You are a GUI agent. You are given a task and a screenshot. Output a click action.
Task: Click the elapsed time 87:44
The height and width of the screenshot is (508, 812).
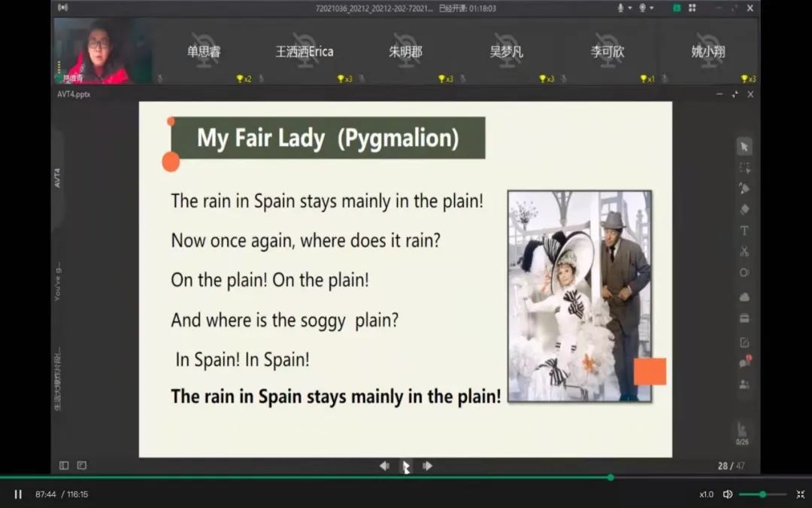pyautogui.click(x=45, y=494)
